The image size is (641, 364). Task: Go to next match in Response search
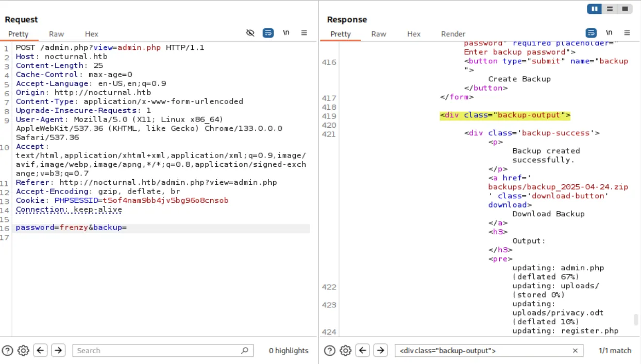[x=380, y=351]
